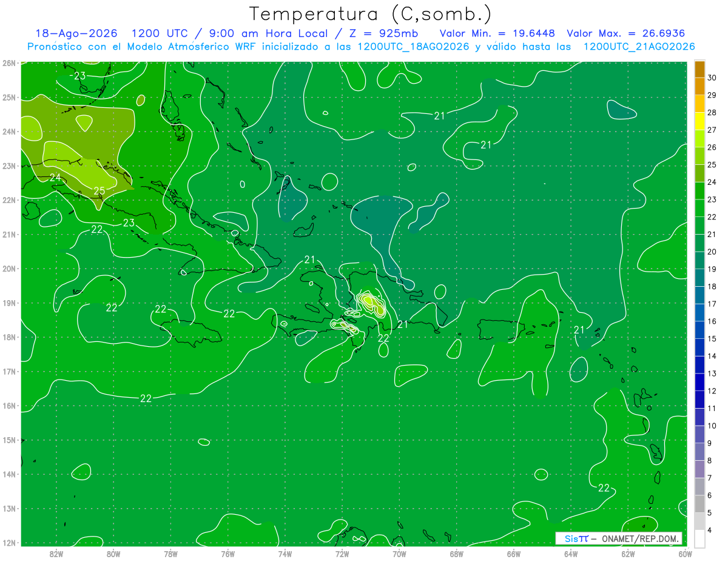Image resolution: width=728 pixels, height=562 pixels.
Task: Click the legend scale label "4"
Action: [x=710, y=530]
